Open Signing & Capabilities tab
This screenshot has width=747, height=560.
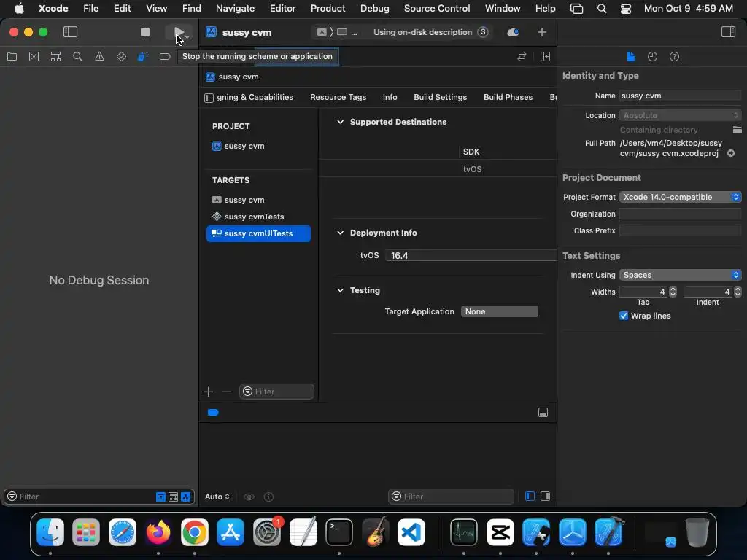[x=255, y=97]
